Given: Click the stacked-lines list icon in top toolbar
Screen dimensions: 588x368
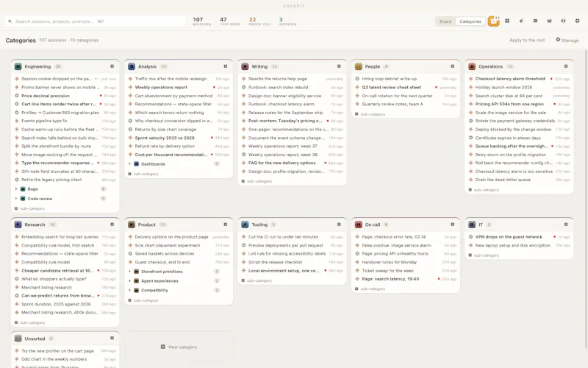Looking at the screenshot, I should click(535, 21).
